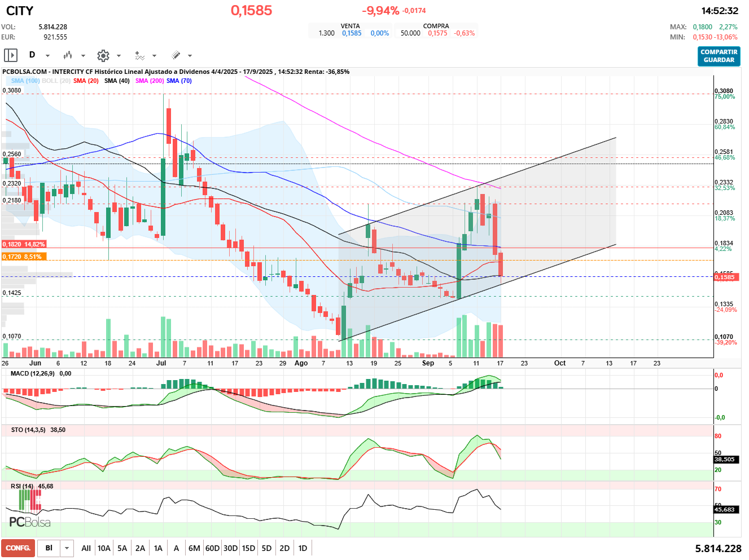The height and width of the screenshot is (560, 749).
Task: Open the candlestick chart type icon
Action: pyautogui.click(x=68, y=55)
